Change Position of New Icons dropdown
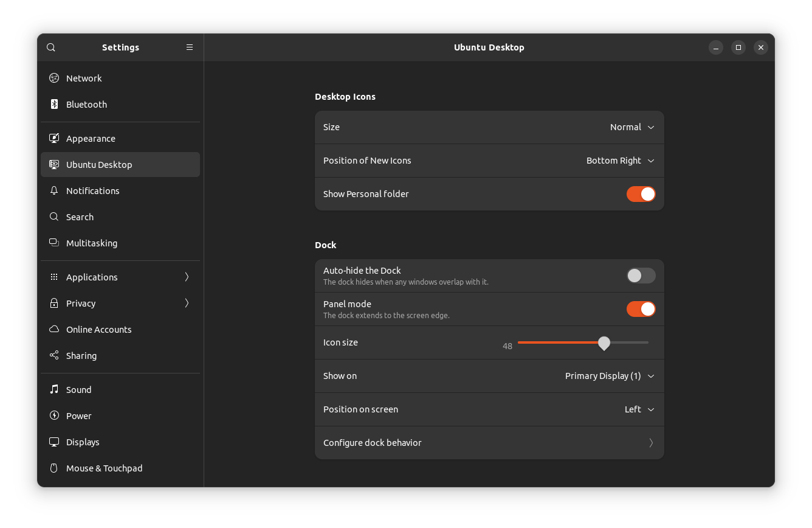812x528 pixels. click(x=620, y=161)
